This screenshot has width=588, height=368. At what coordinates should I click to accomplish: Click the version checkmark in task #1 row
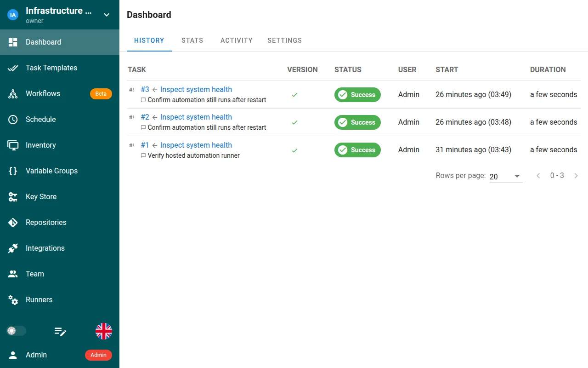point(295,150)
